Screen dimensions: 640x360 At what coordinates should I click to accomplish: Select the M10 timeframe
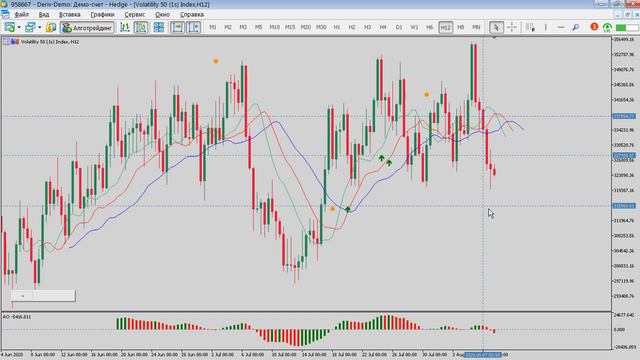274,27
